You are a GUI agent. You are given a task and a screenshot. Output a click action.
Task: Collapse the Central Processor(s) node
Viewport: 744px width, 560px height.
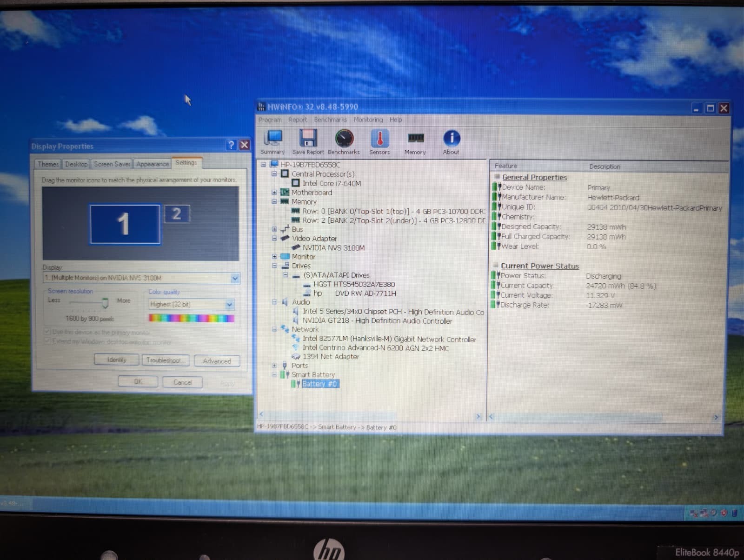click(x=274, y=174)
